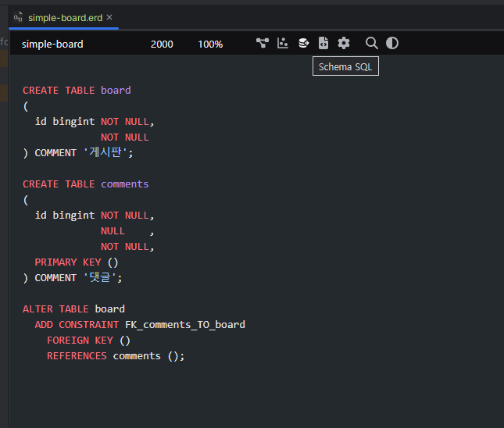Click the 'CREATE TABLE comments' line

point(85,184)
